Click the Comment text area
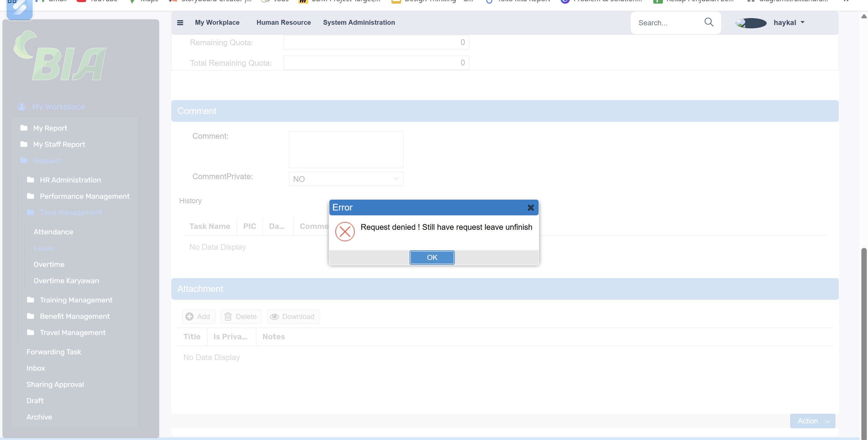The image size is (868, 440). point(346,149)
